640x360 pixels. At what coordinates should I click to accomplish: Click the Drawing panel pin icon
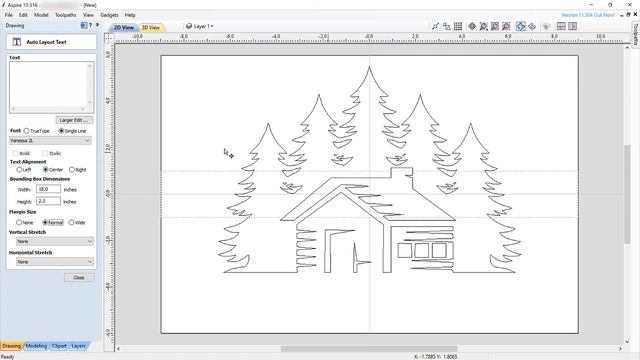coord(97,25)
